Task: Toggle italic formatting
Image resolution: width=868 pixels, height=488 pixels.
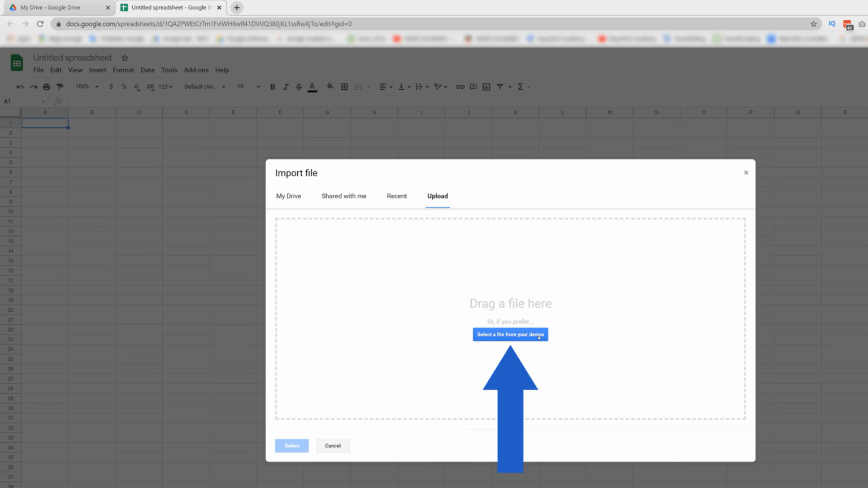Action: pyautogui.click(x=285, y=86)
